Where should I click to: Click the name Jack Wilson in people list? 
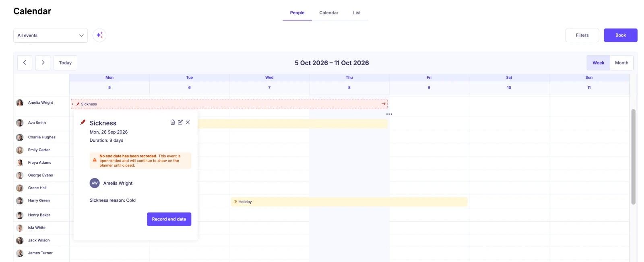coord(39,241)
